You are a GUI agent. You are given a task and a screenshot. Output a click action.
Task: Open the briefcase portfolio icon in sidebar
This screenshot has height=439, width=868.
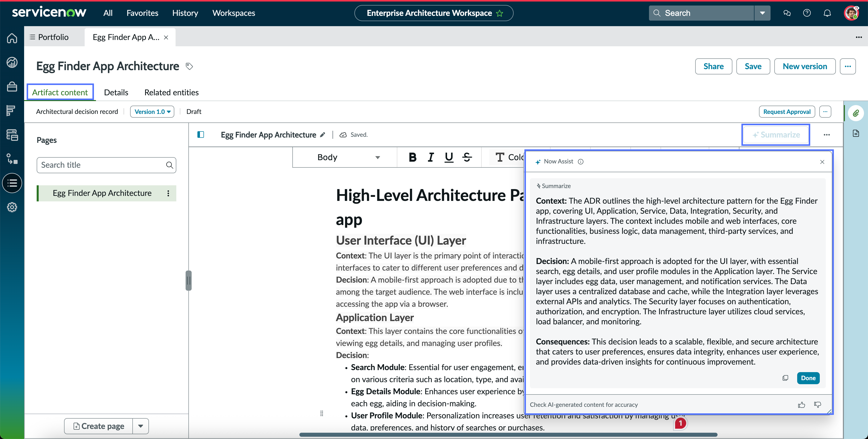pyautogui.click(x=12, y=87)
